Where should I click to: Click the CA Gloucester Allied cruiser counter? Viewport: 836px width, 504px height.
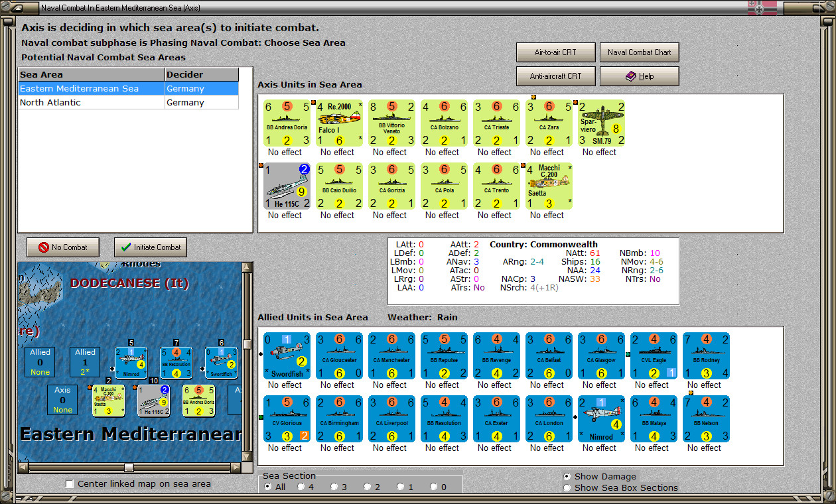(339, 355)
